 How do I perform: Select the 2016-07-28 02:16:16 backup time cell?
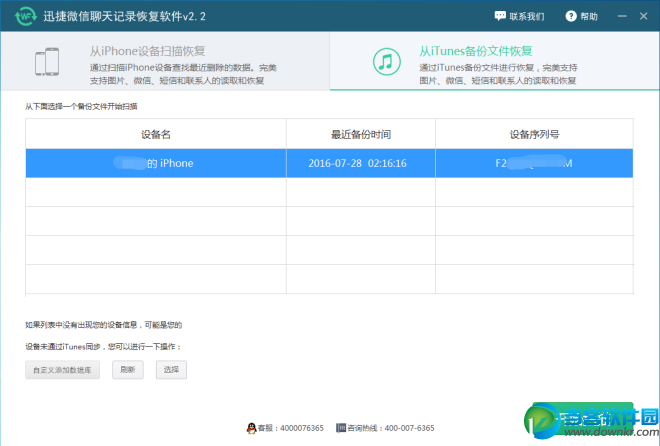[x=361, y=163]
